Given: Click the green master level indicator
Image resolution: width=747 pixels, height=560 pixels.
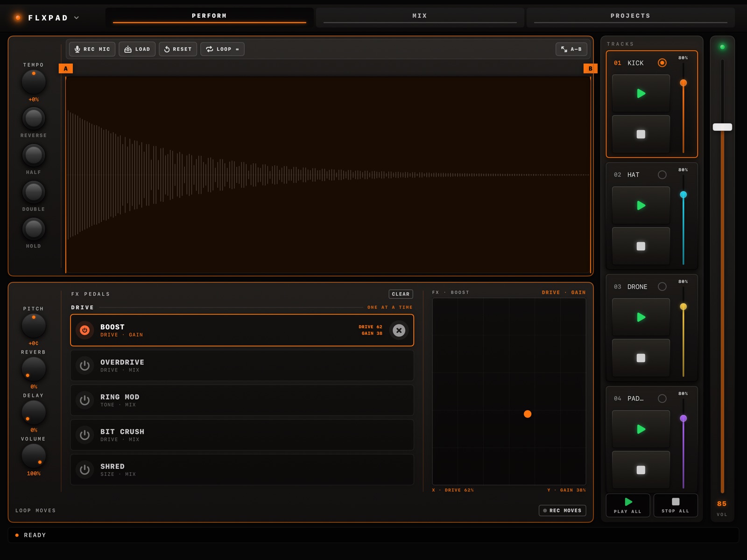Looking at the screenshot, I should 722,47.
